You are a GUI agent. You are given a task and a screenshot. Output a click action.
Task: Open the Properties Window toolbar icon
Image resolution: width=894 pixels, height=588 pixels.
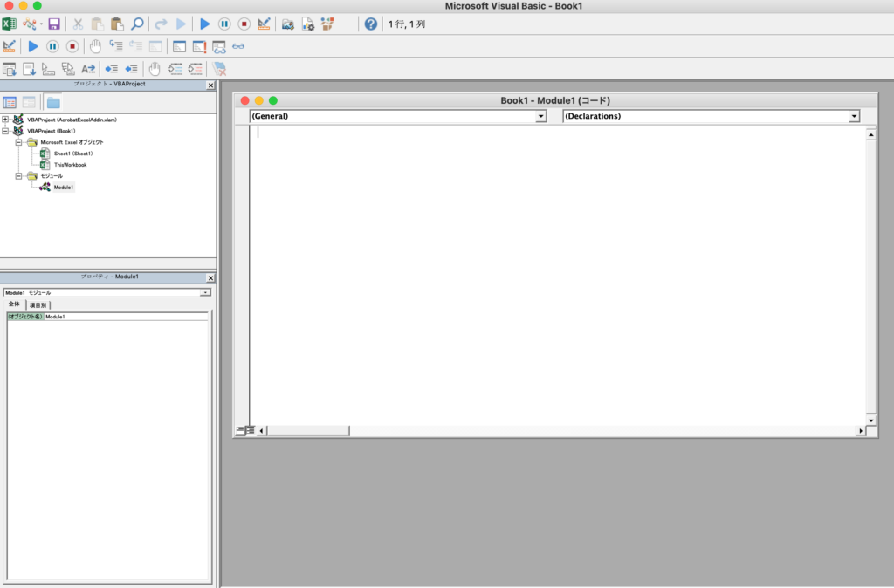pos(308,24)
